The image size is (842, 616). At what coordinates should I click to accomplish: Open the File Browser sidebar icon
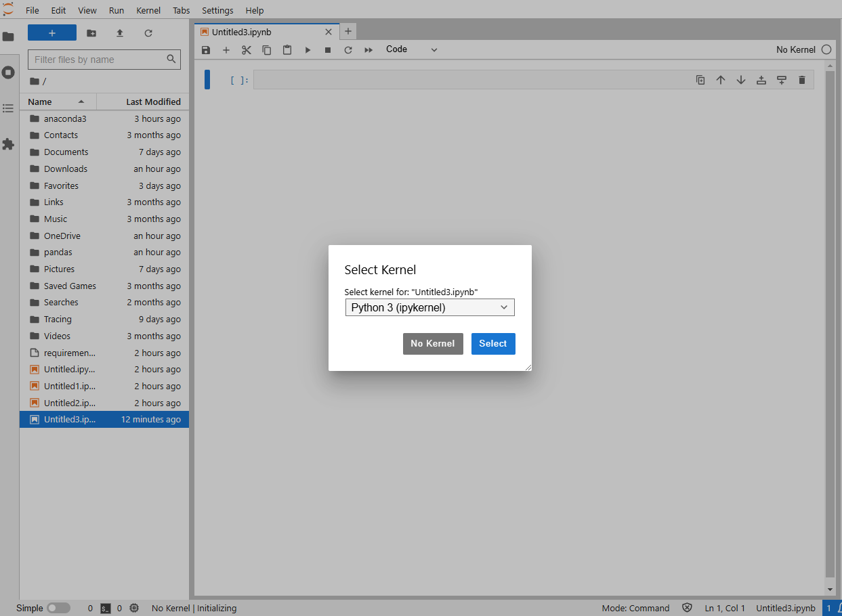[x=8, y=37]
